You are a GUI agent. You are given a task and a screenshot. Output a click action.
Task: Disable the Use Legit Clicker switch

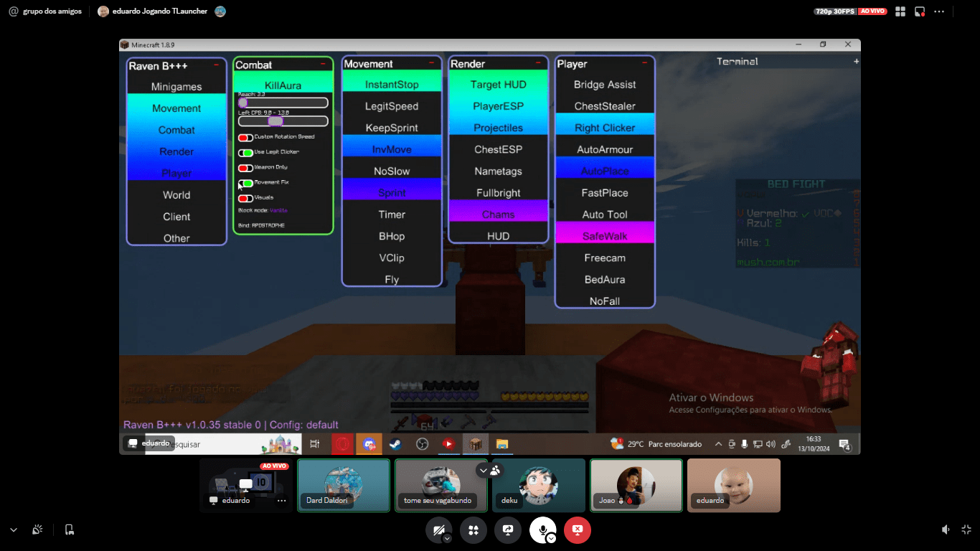(245, 152)
